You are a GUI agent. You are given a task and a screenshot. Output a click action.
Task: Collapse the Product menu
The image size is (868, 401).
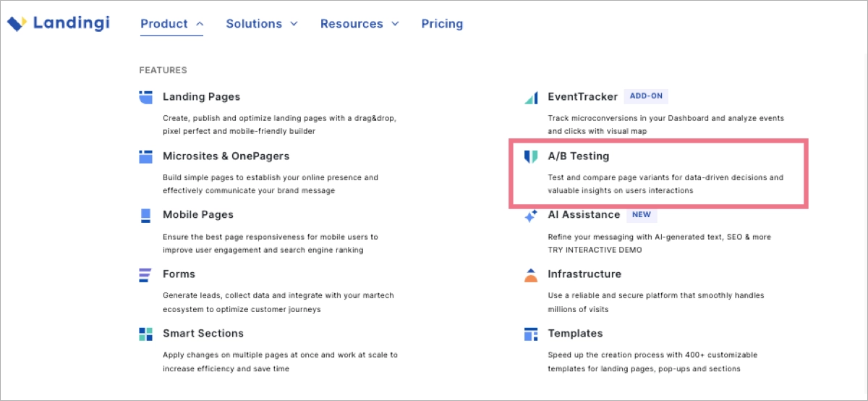(x=172, y=24)
